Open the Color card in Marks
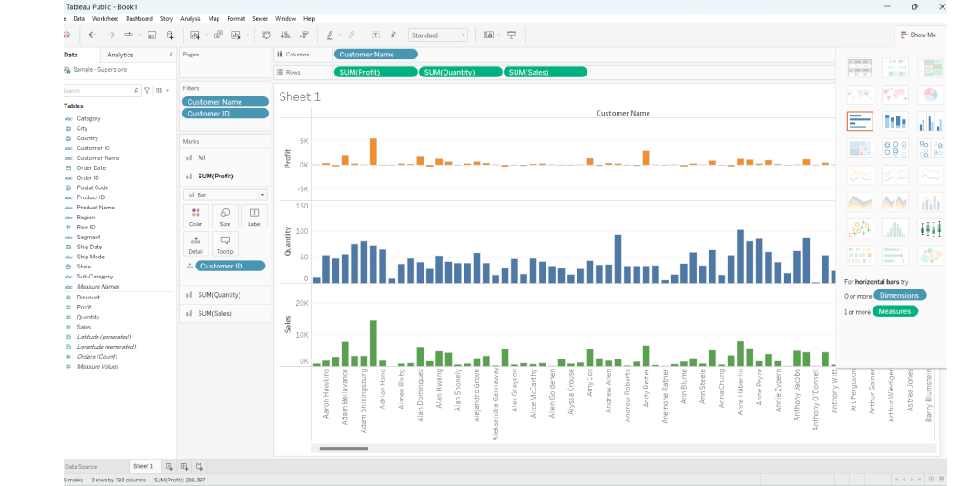 [x=196, y=216]
